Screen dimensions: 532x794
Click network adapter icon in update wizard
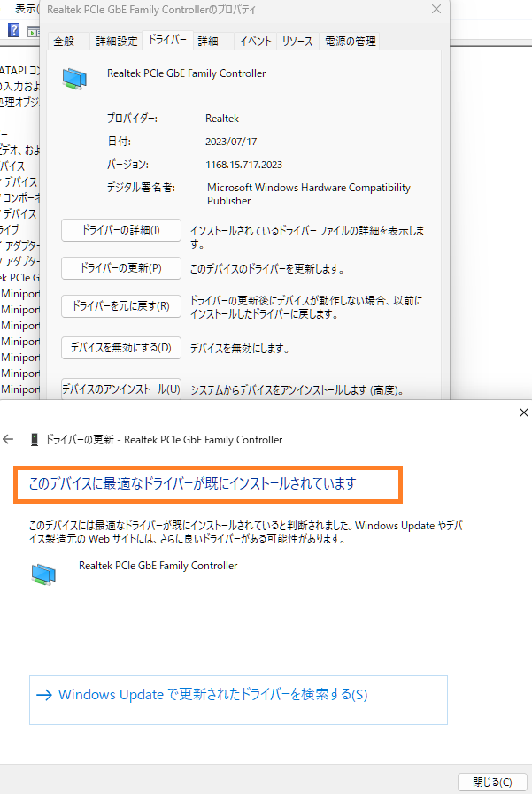[x=43, y=574]
